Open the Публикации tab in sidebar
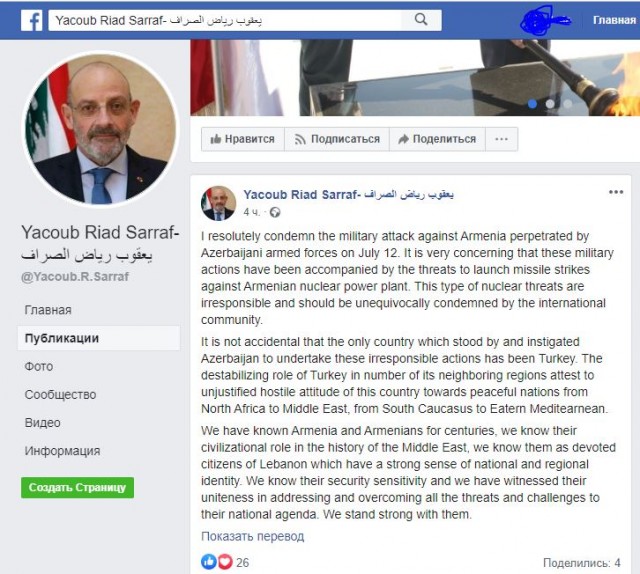Screen dimensions: 640x574 [99, 338]
